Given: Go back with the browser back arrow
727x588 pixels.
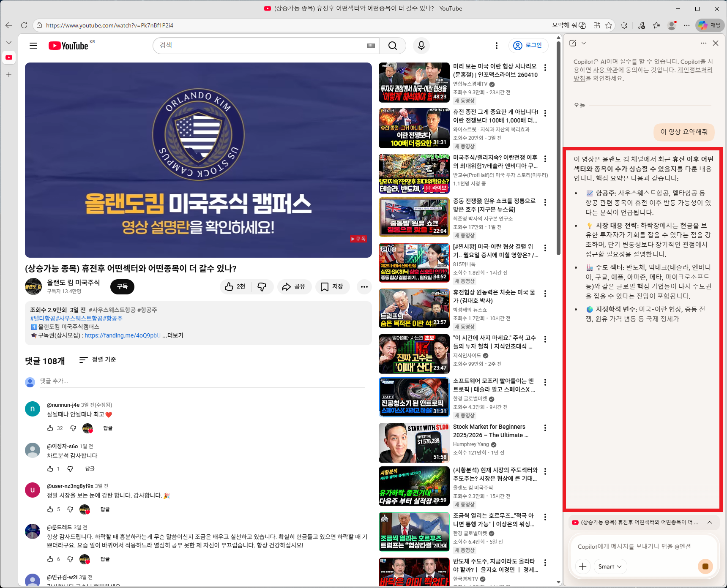Looking at the screenshot, I should coord(9,25).
